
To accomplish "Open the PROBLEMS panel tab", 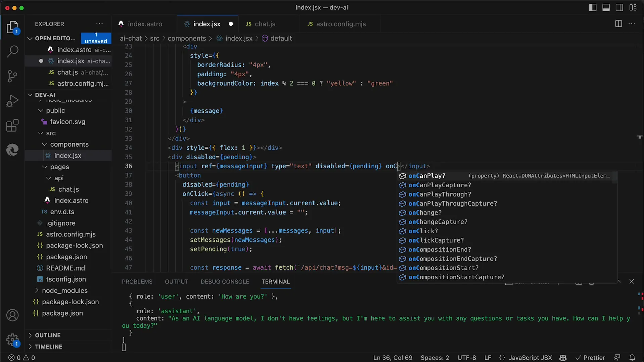I will (x=137, y=282).
